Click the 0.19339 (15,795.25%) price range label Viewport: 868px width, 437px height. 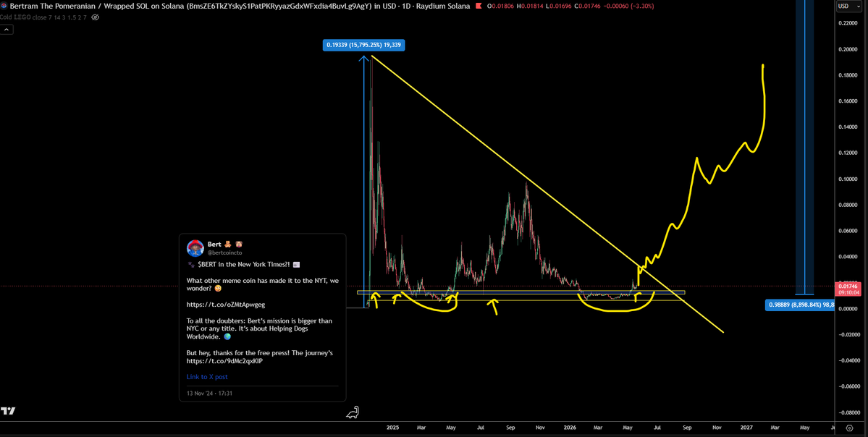363,46
